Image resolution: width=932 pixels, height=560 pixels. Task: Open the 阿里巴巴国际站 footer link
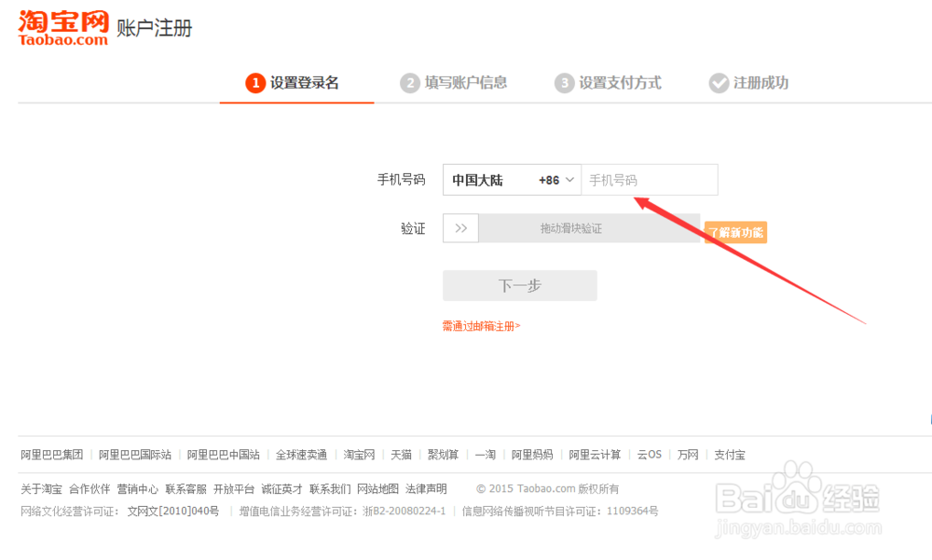(135, 455)
